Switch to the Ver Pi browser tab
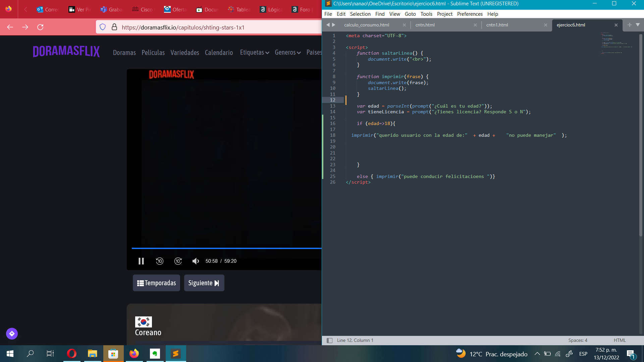This screenshot has width=644, height=362. (x=79, y=9)
